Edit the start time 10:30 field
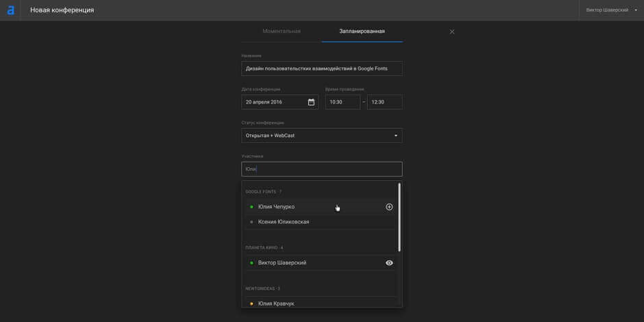 click(342, 102)
